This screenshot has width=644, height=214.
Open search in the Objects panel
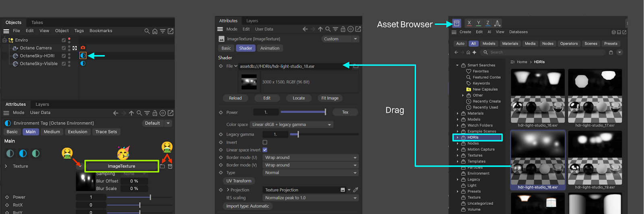147,31
